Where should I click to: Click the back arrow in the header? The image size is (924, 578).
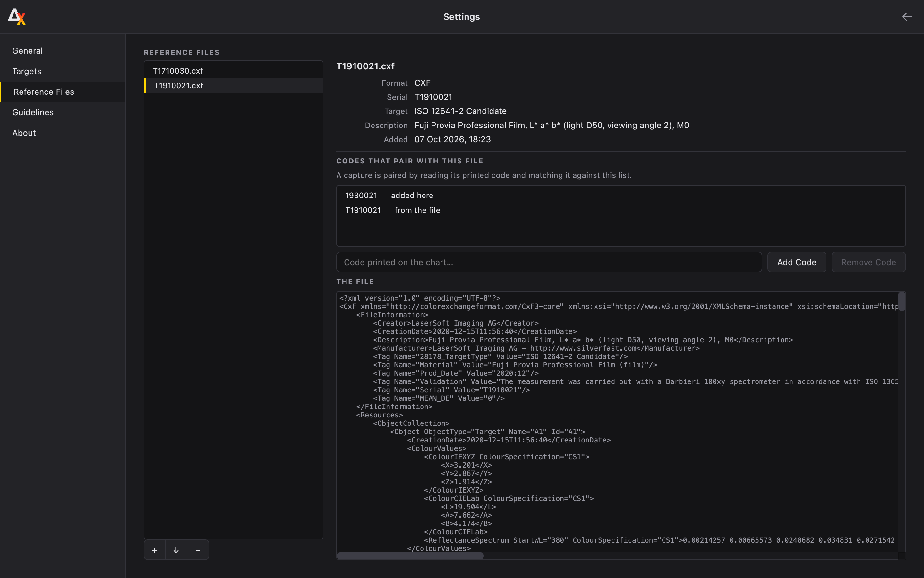907,17
